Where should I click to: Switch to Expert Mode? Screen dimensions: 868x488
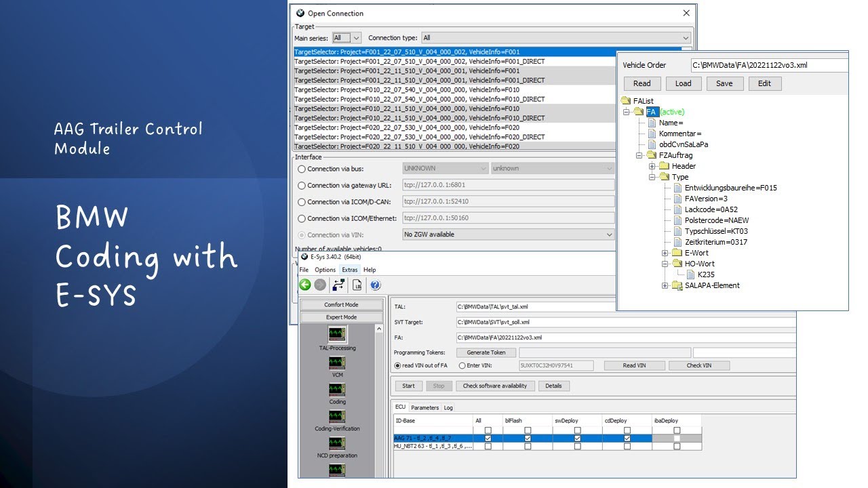pyautogui.click(x=341, y=317)
